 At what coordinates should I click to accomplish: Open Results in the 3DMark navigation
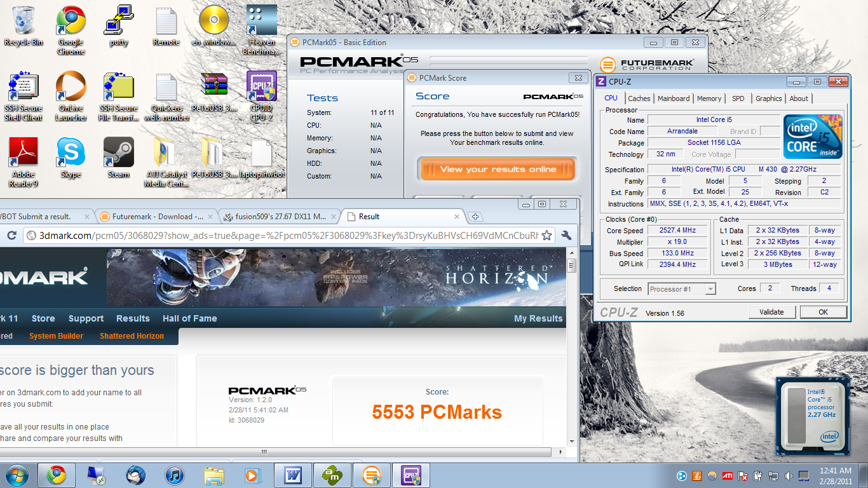coord(133,318)
